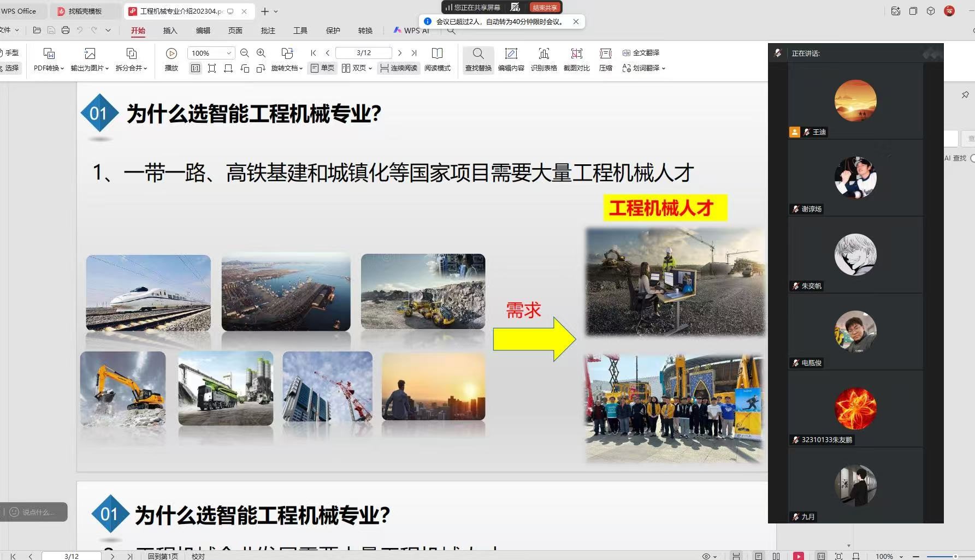Switch to 单页 single page view
The width and height of the screenshot is (975, 560).
pyautogui.click(x=322, y=68)
